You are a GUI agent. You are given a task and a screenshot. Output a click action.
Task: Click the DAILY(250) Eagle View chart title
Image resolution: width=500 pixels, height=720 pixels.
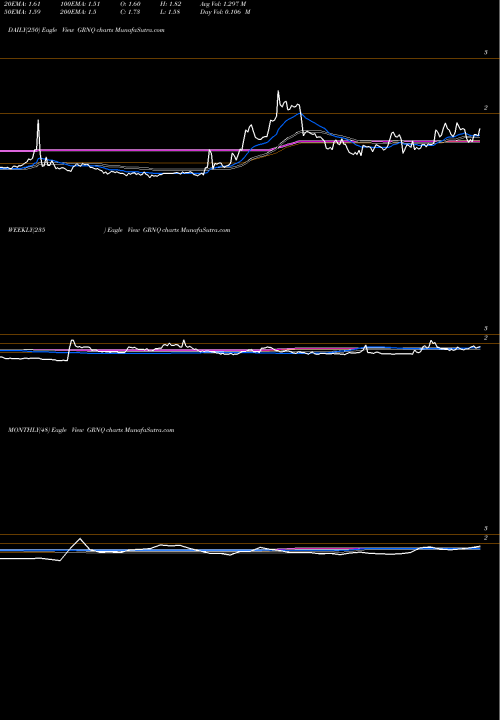[x=86, y=30]
